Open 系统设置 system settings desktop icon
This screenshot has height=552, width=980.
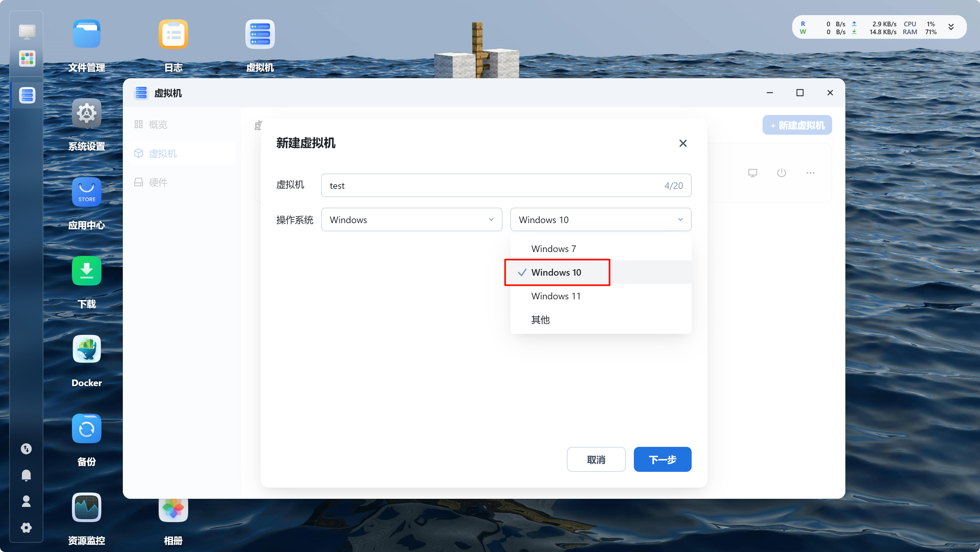pos(86,113)
